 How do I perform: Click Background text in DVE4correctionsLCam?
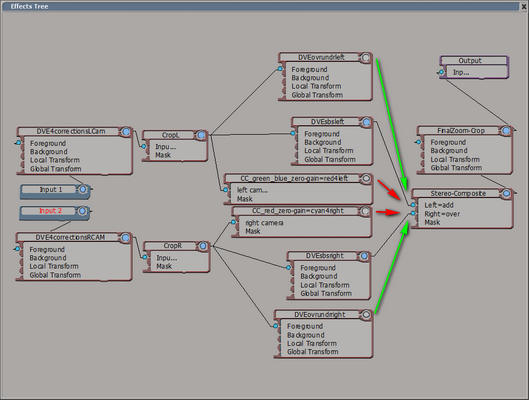pos(49,152)
